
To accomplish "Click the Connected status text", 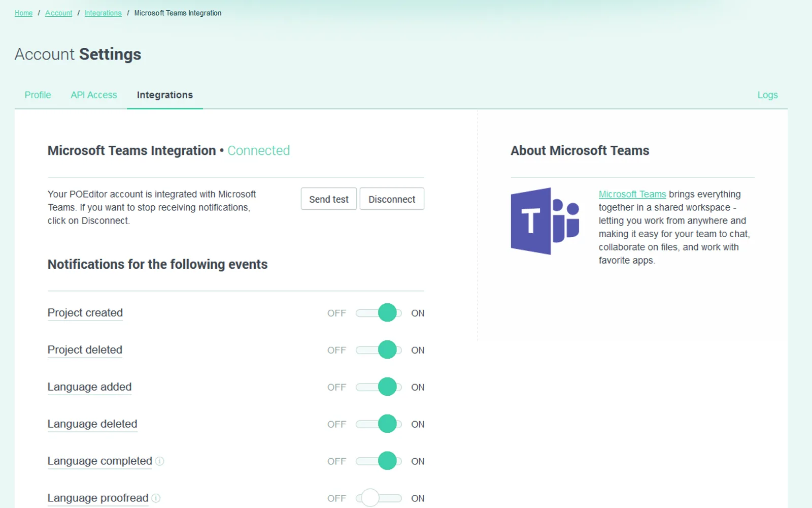I will [258, 151].
